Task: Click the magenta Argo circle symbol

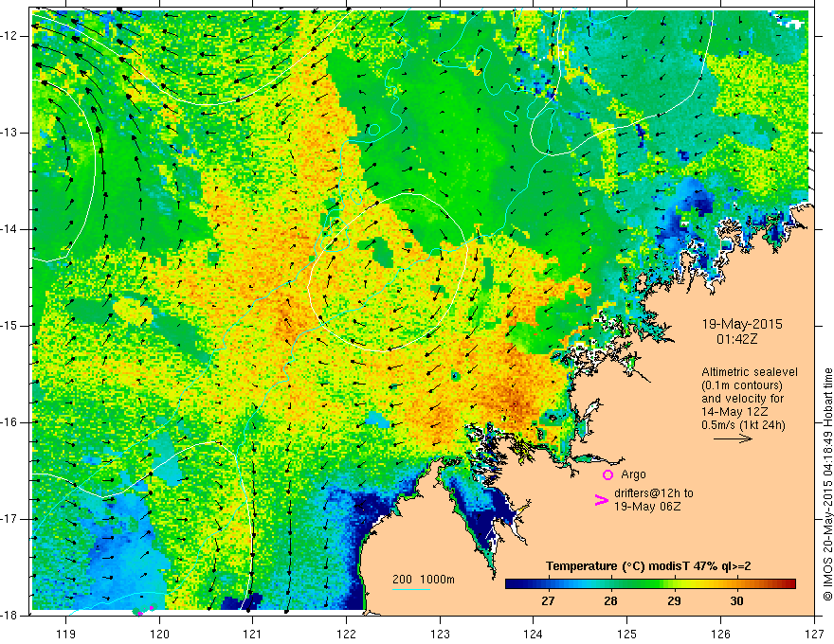Action: (607, 474)
